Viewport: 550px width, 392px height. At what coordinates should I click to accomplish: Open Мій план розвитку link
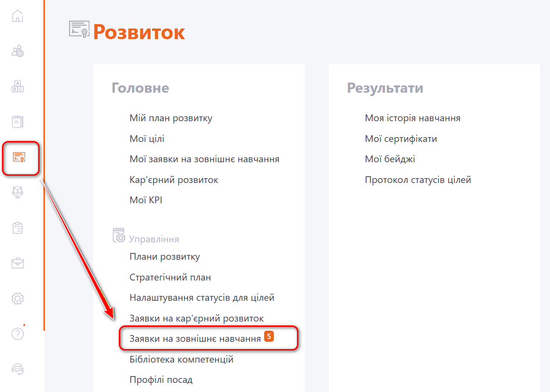(171, 118)
